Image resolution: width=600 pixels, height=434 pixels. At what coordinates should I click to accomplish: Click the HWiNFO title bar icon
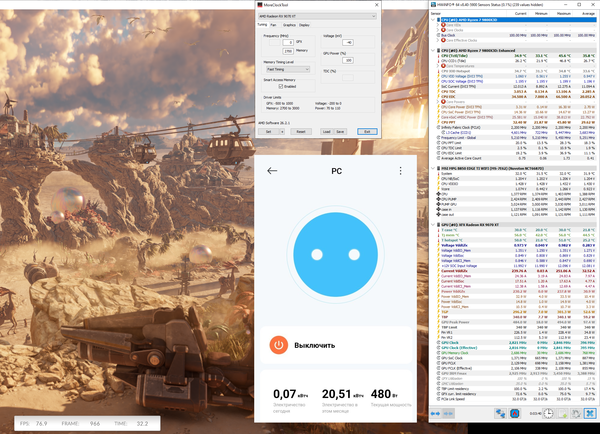coord(434,5)
